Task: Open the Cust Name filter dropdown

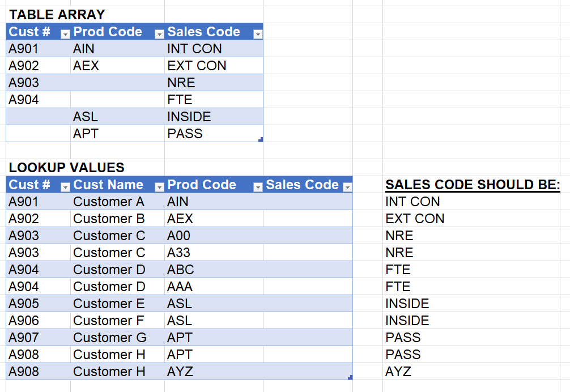Action: click(159, 187)
